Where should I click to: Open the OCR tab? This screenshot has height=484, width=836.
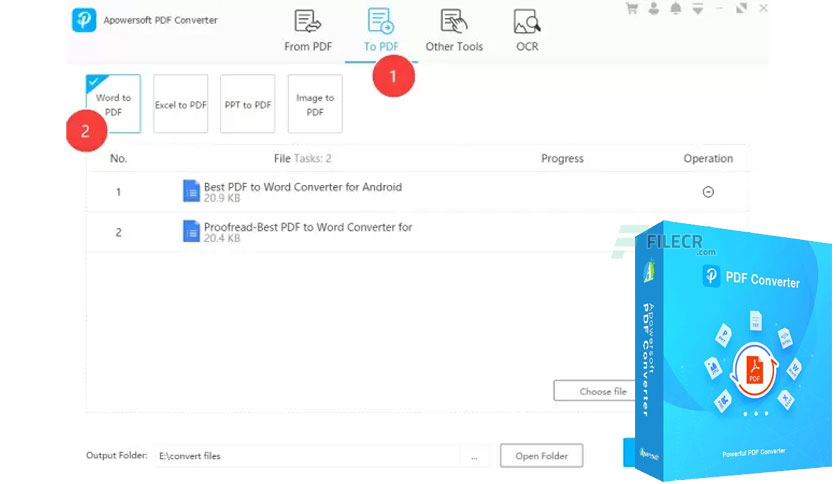coord(527,31)
